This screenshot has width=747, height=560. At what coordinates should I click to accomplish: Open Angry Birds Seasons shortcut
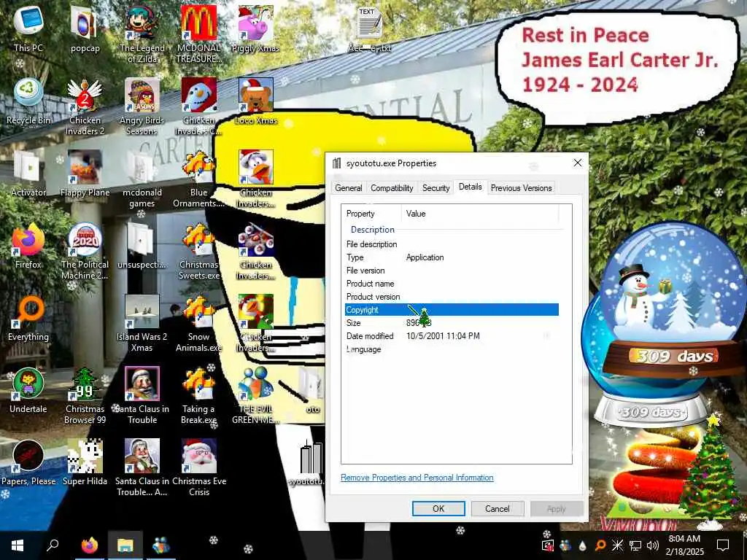click(x=142, y=106)
